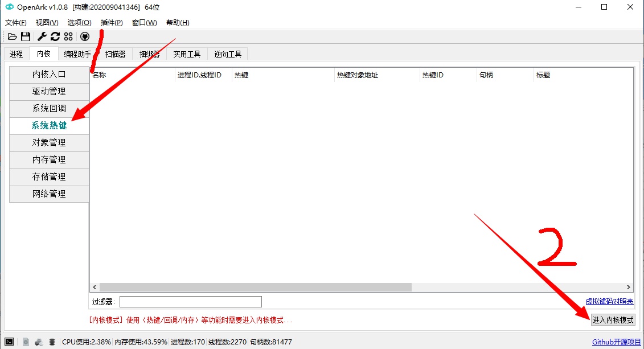Click the open file folder icon
Viewport: 644px width, 349px height.
tap(12, 36)
